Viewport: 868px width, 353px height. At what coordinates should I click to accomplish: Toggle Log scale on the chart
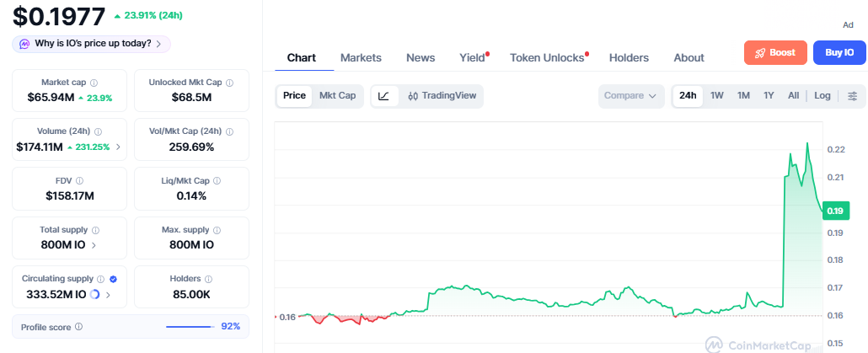point(822,96)
